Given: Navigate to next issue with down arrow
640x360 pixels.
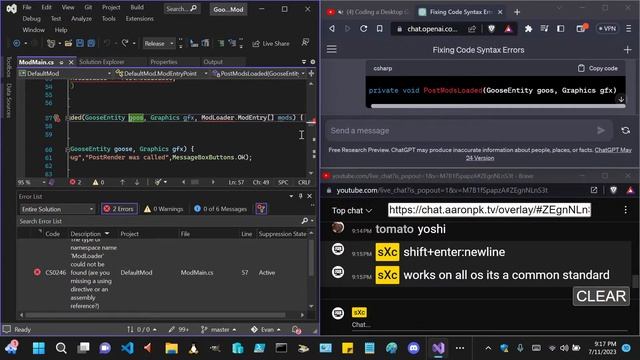Looking at the screenshot, I should [x=137, y=182].
